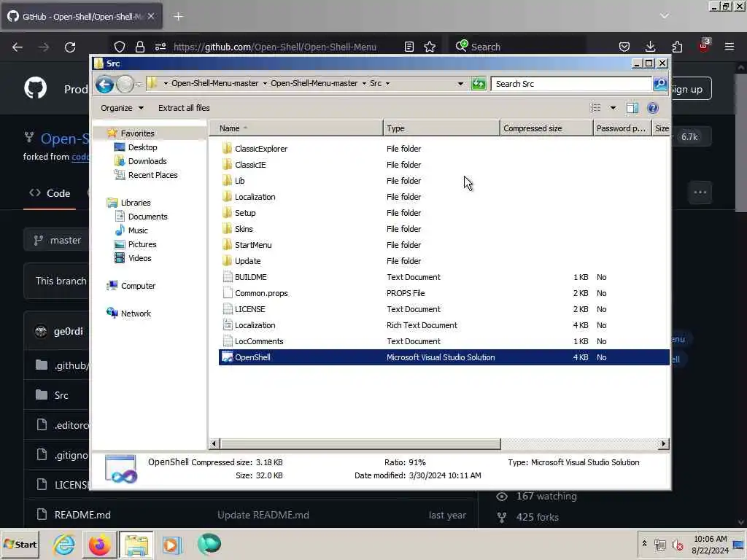Open GitHub more options ellipsis
Image resolution: width=747 pixels, height=560 pixels.
700,192
